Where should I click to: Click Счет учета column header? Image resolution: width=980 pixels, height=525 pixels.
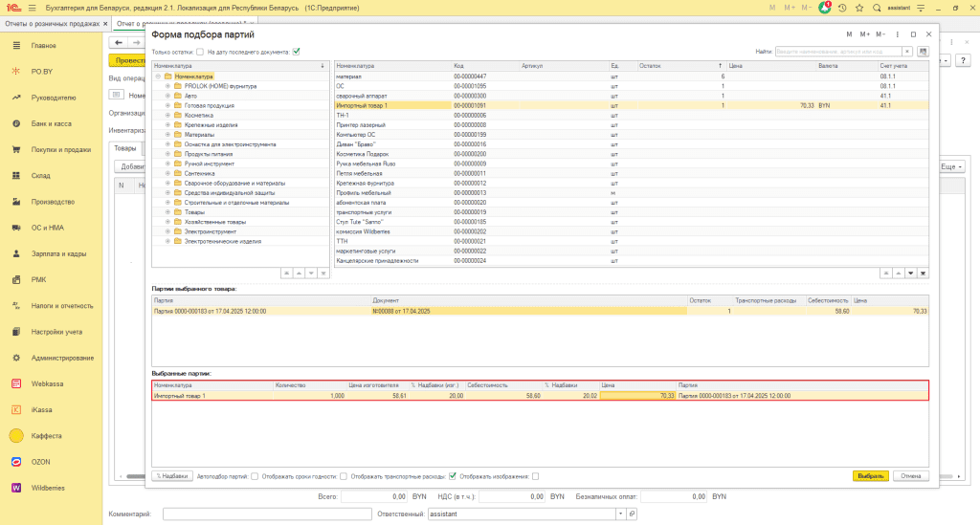pyautogui.click(x=902, y=66)
